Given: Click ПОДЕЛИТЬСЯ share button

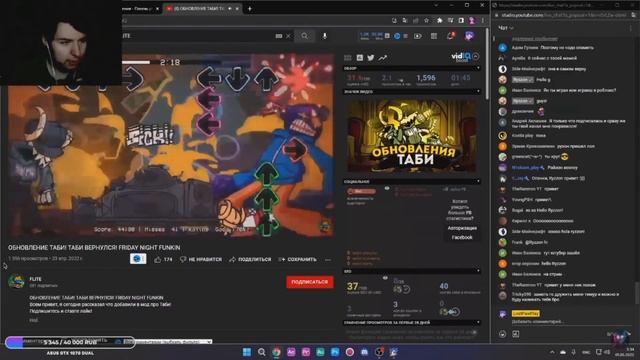Looking at the screenshot, I should [x=250, y=260].
